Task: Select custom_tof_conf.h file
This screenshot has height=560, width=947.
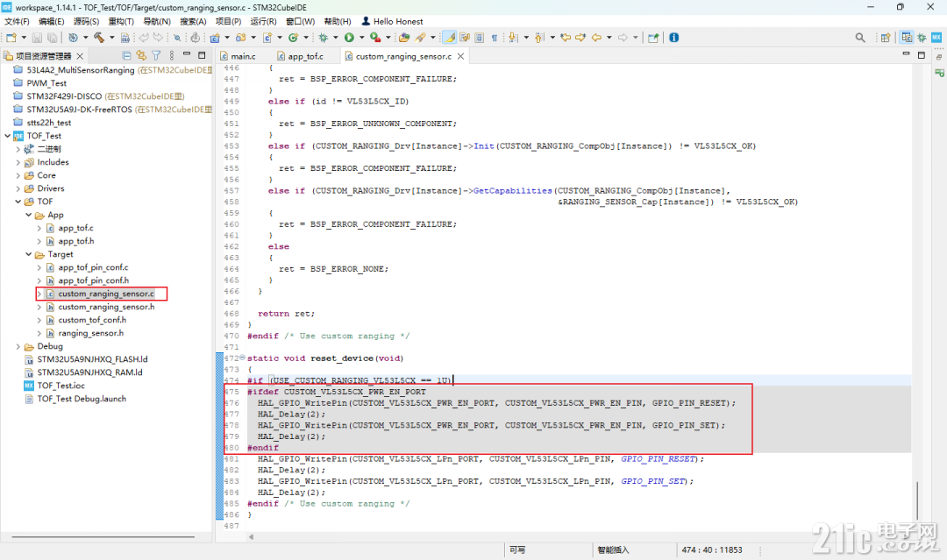Action: coord(92,320)
